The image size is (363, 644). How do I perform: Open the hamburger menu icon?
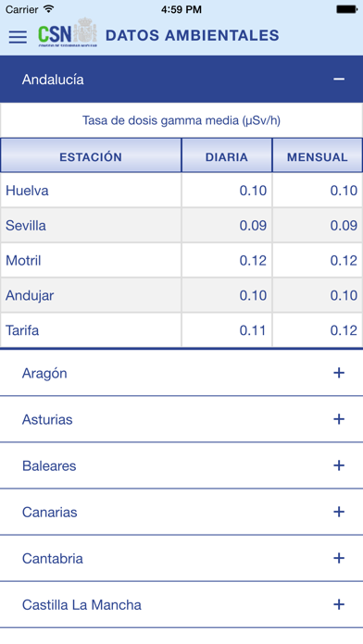(x=18, y=37)
